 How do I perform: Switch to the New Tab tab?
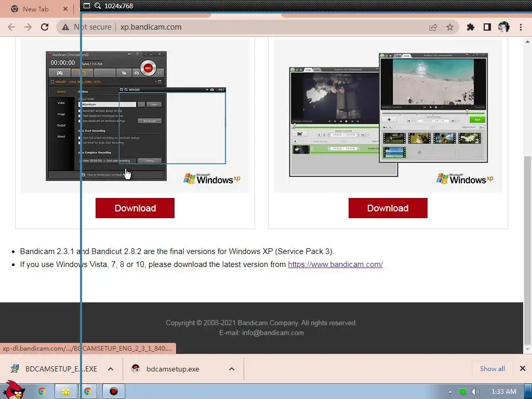35,9
